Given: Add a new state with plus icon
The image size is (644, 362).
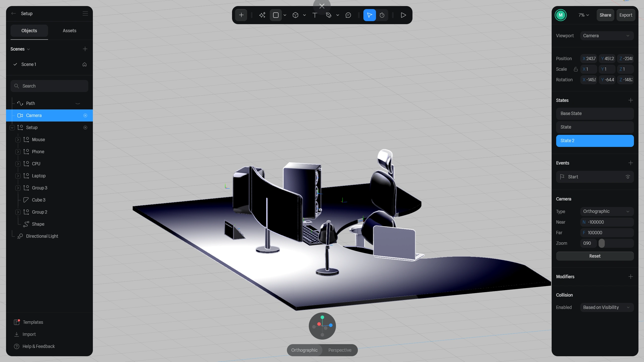Looking at the screenshot, I should [x=630, y=100].
